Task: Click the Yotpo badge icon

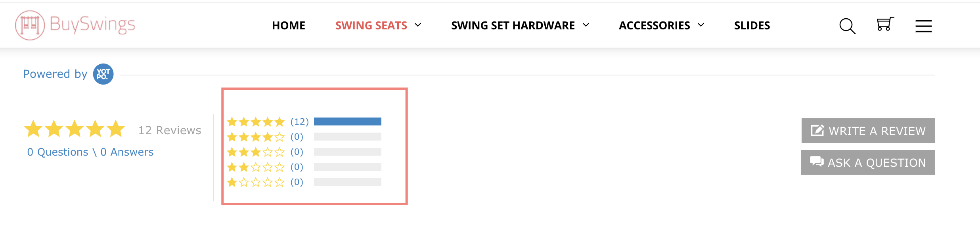Action: (x=103, y=74)
